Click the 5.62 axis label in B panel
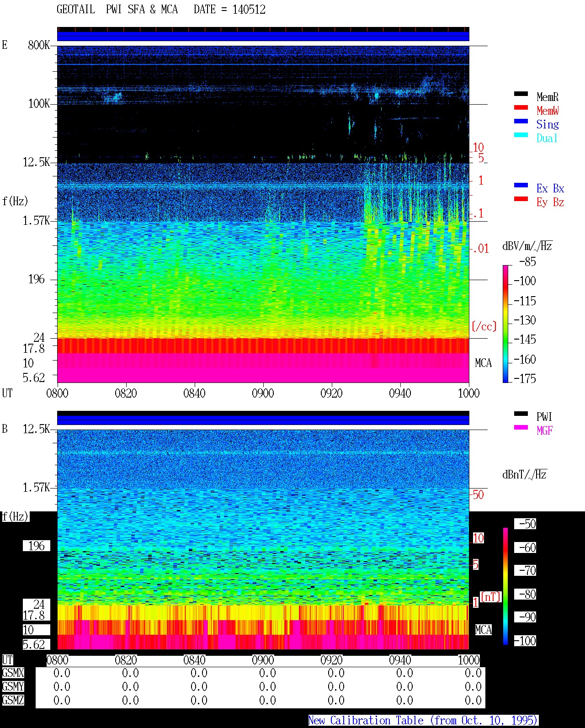 [x=34, y=644]
